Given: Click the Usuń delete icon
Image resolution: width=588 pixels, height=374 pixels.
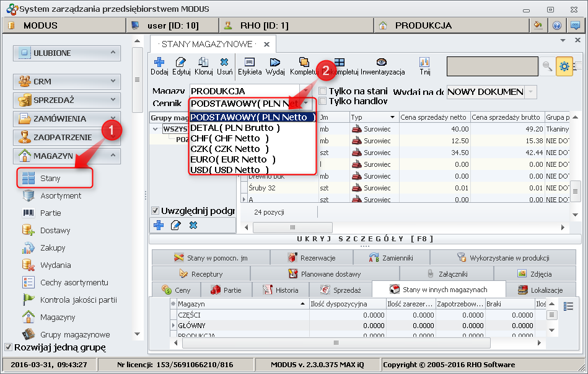Looking at the screenshot, I should (x=224, y=63).
